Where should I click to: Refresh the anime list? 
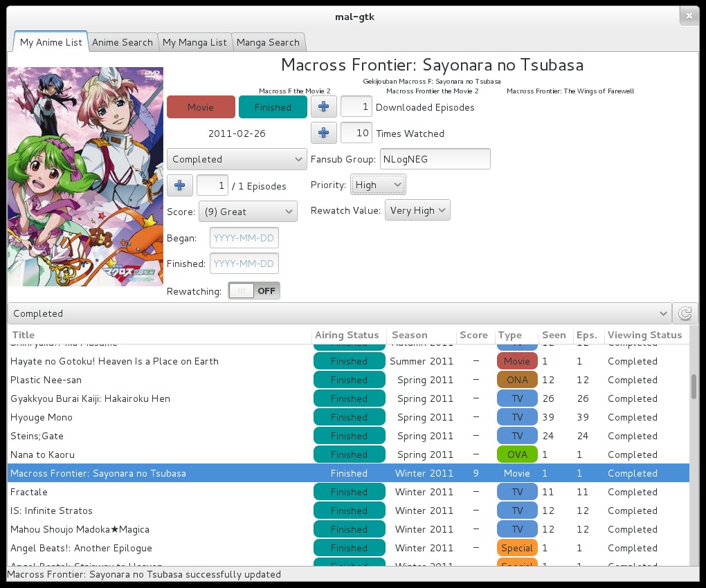685,313
